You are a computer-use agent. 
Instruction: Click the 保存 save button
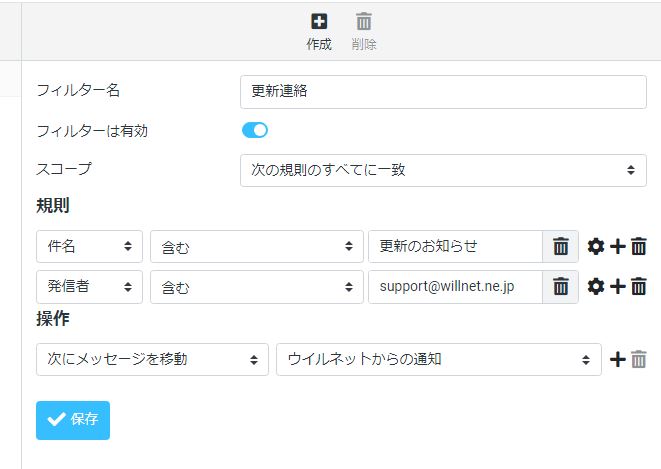[x=73, y=420]
